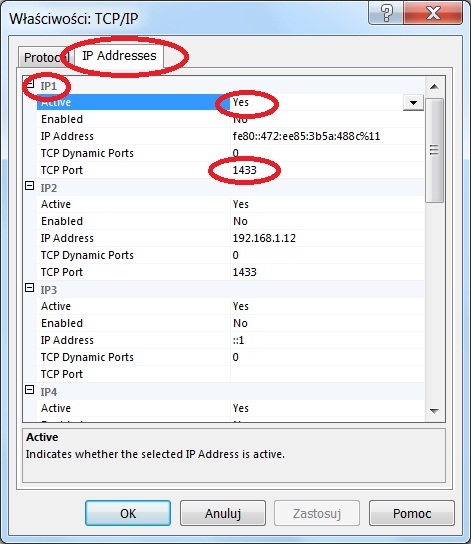Select the IP Addresses tab

(119, 56)
